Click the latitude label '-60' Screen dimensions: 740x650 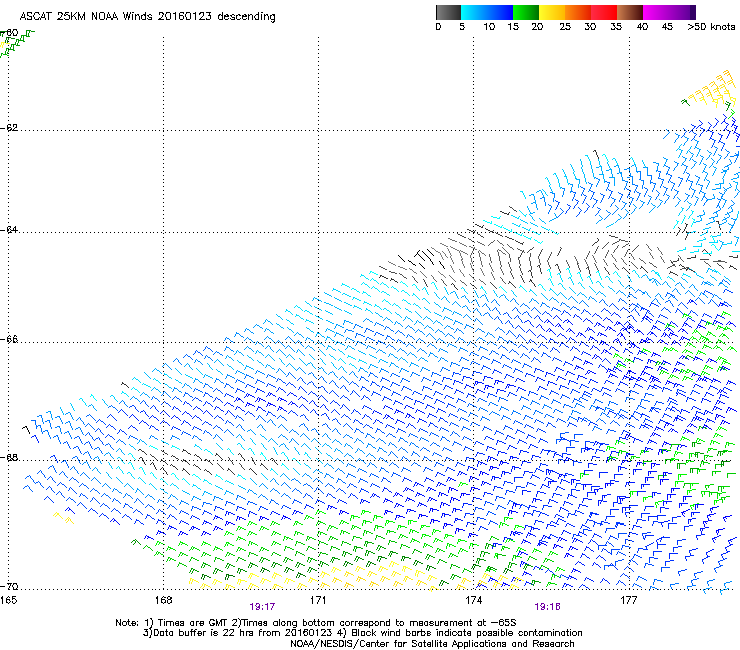tap(9, 33)
